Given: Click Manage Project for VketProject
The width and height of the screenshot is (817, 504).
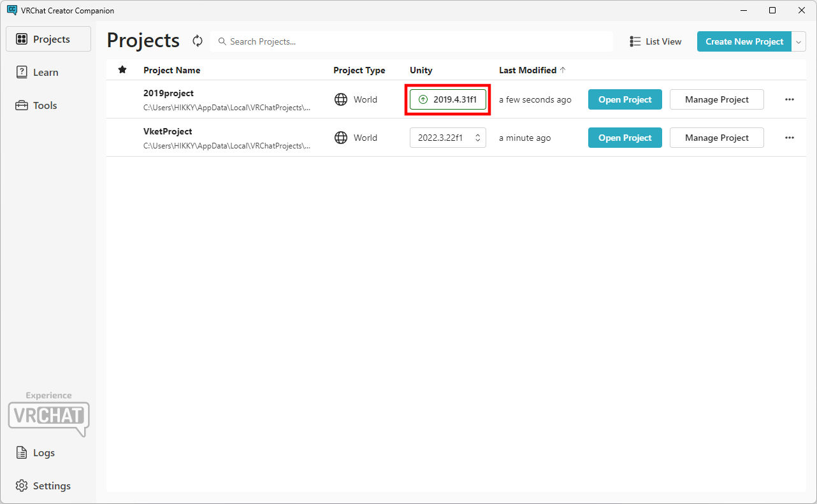Looking at the screenshot, I should pyautogui.click(x=716, y=138).
